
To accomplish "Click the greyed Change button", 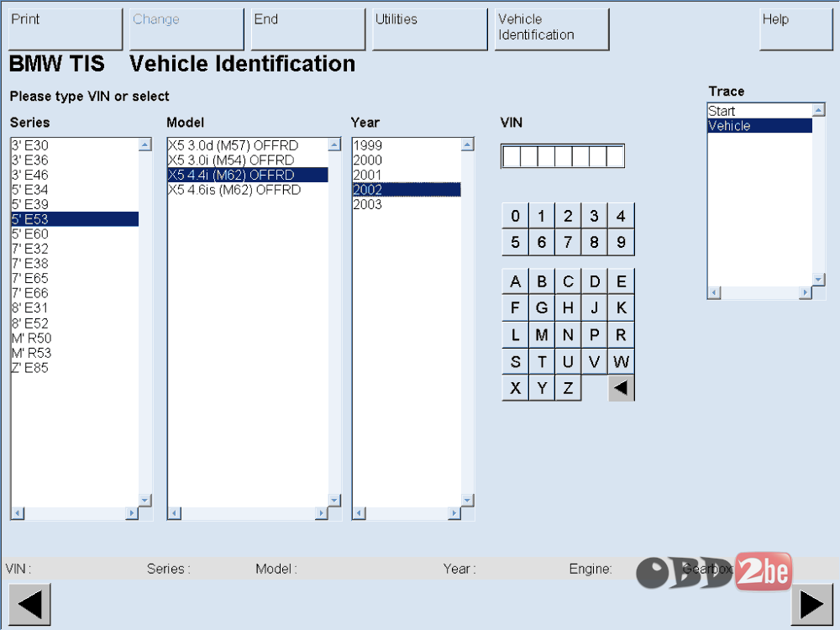I will 187,29.
